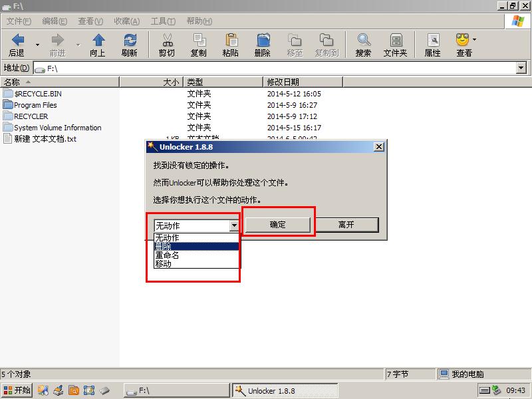Viewport: 532px width, 399px height.
Task: Open the third quick launch folder icon
Action: (x=74, y=390)
